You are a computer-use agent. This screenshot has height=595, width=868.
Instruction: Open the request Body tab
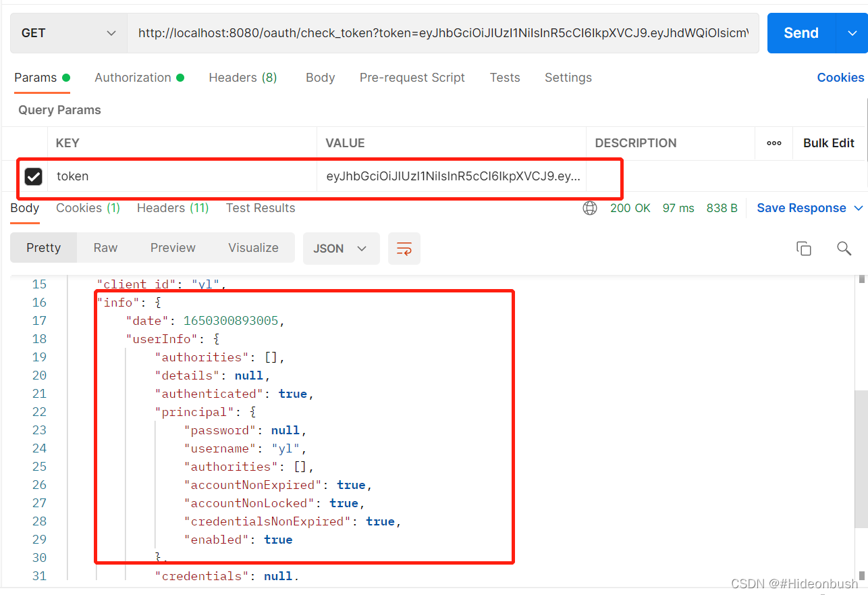tap(320, 78)
